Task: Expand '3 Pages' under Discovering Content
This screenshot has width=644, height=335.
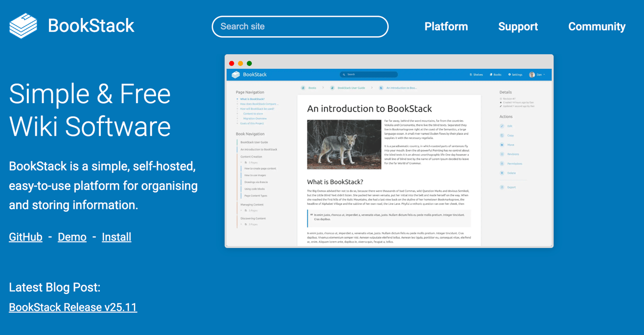Action: (249, 225)
